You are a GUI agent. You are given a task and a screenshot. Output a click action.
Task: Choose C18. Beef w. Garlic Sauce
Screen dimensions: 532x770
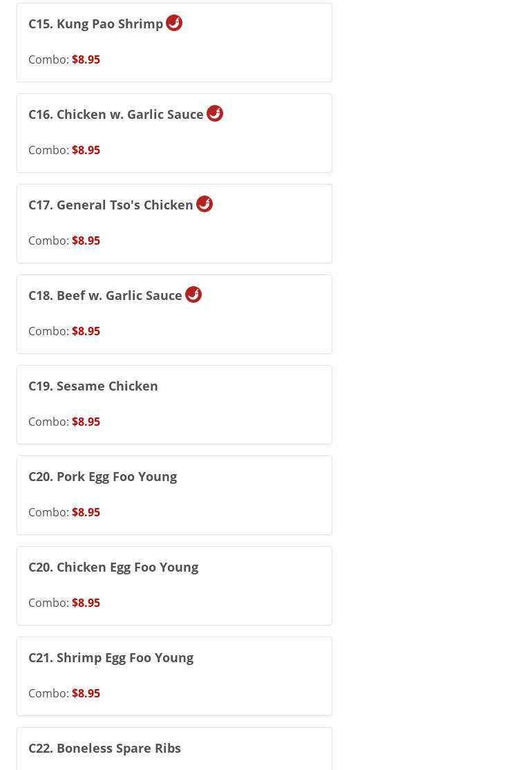(105, 296)
